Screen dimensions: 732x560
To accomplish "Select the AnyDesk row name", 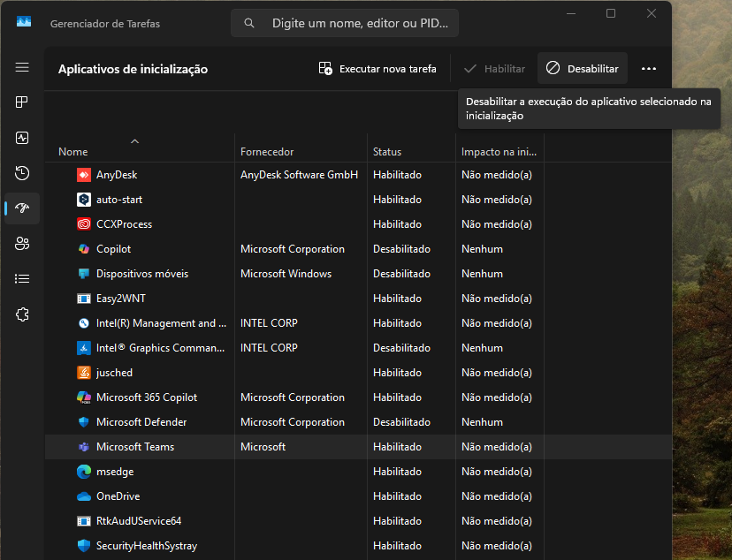I will pos(117,175).
